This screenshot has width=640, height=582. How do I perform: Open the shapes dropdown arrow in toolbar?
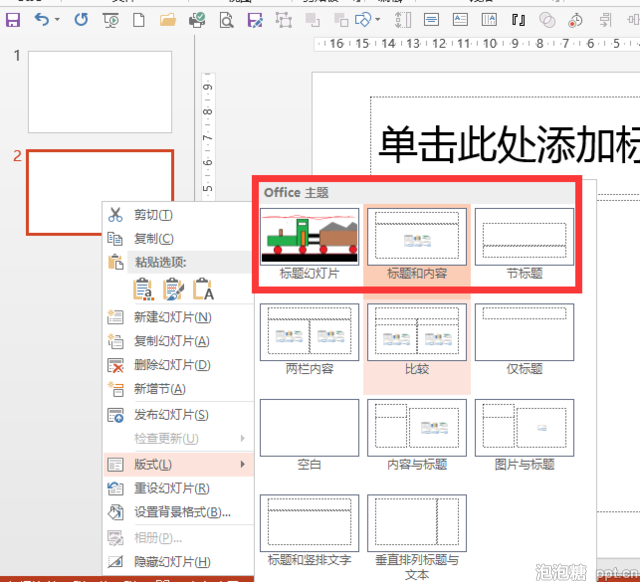pos(378,20)
